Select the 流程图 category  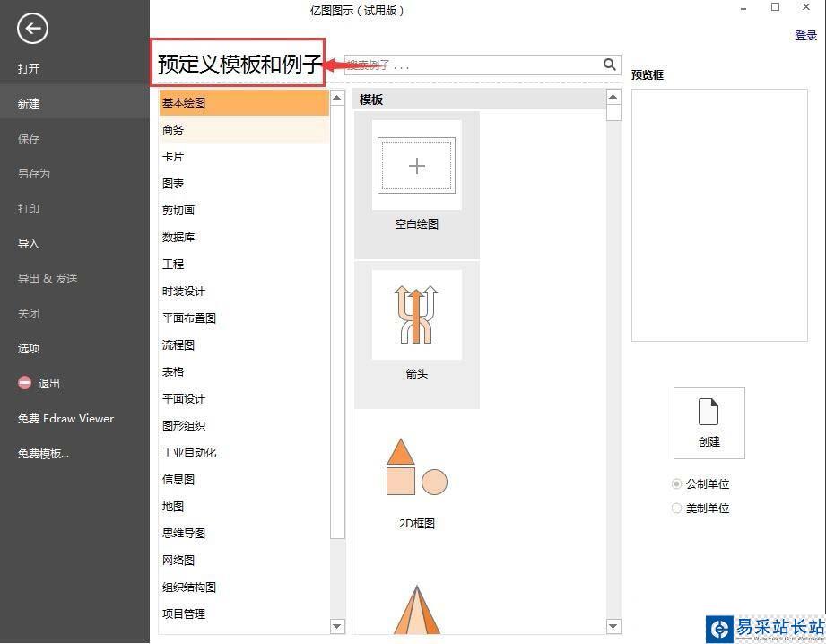[245, 344]
